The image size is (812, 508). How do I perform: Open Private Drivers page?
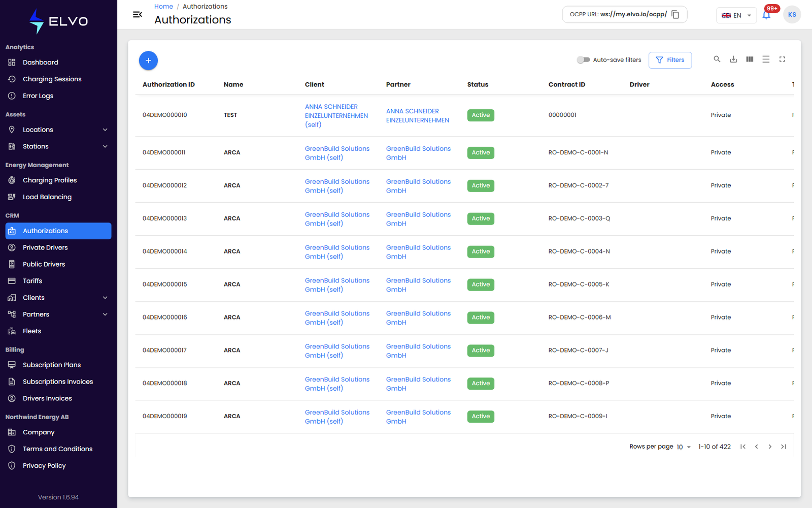[58, 247]
